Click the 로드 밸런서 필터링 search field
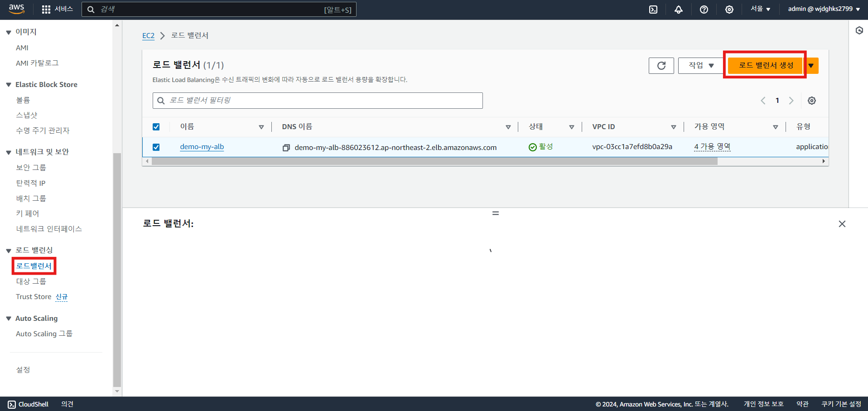Viewport: 868px width, 411px height. tap(318, 101)
